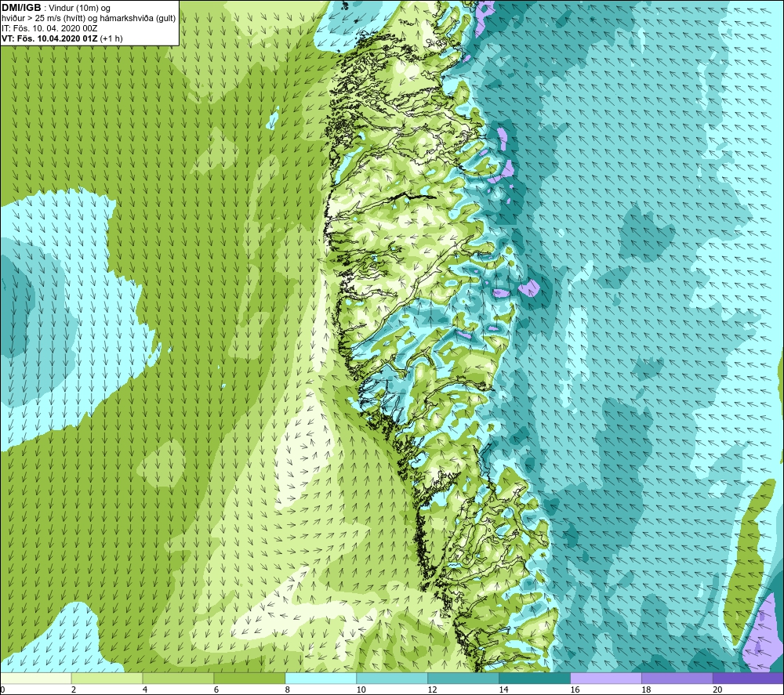This screenshot has width=784, height=695.
Task: Click the 6–8 m/s dark green swatch
Action: [249, 678]
